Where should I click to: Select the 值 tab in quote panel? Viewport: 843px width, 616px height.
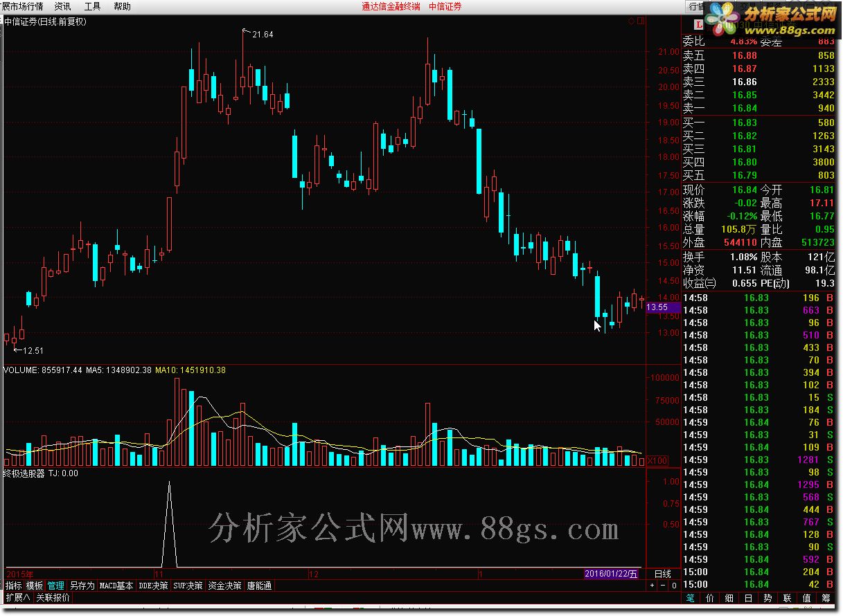pos(807,598)
